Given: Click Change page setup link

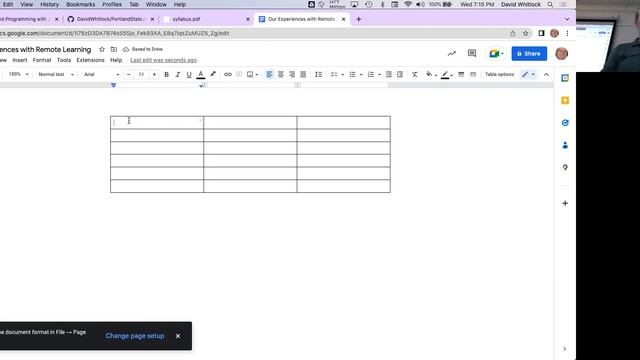Looking at the screenshot, I should [x=135, y=336].
